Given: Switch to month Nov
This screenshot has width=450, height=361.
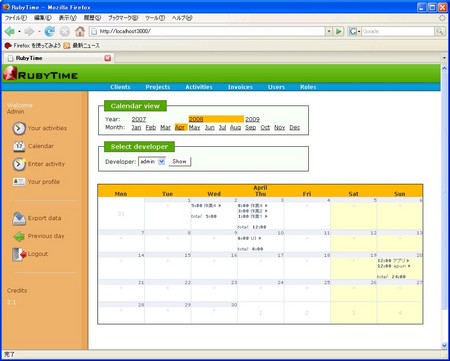Looking at the screenshot, I should pos(279,127).
